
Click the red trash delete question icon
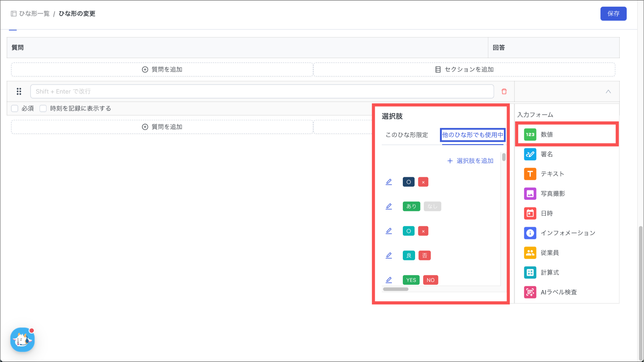[x=504, y=92]
